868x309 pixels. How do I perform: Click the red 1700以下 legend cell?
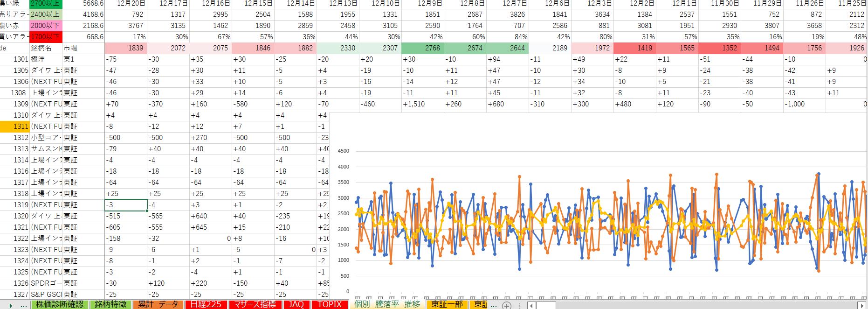[x=45, y=37]
